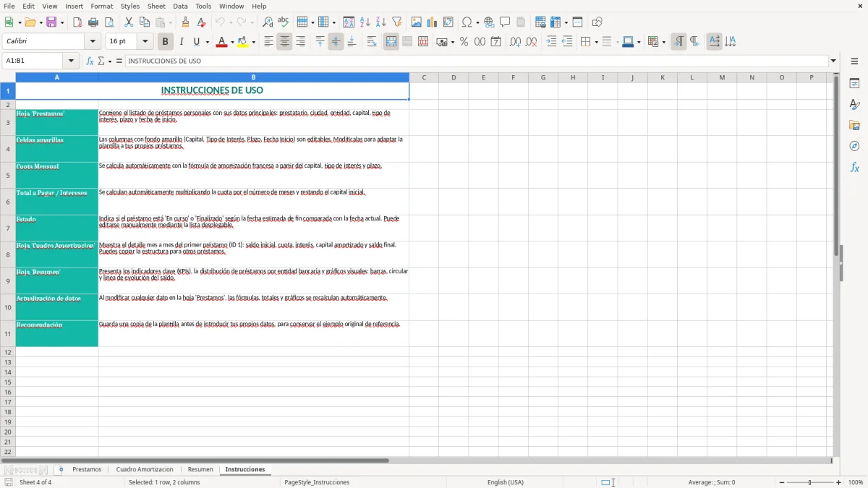The image size is (868, 488).
Task: Open the Function Wizard beside the Name Box
Action: (90, 61)
